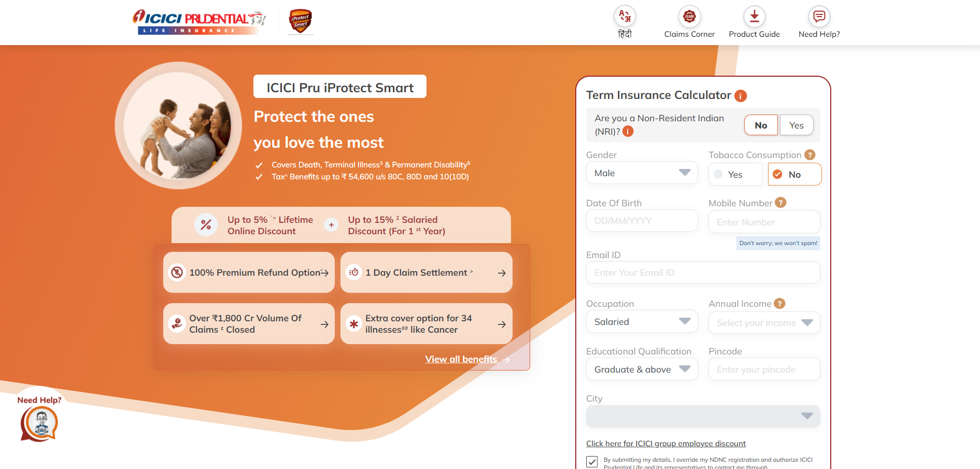This screenshot has height=469, width=980.
Task: Open 1 Day Claim Settlement text
Action: coord(416,273)
